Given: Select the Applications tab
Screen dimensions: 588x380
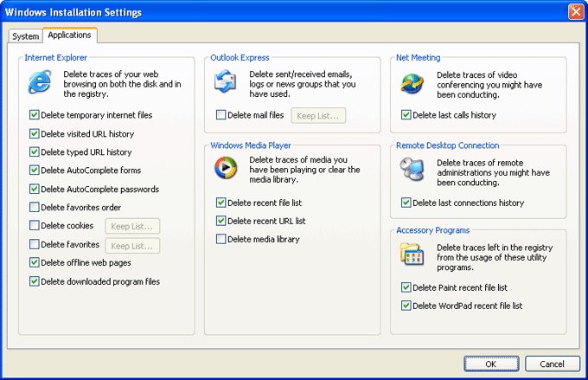Looking at the screenshot, I should coord(70,35).
